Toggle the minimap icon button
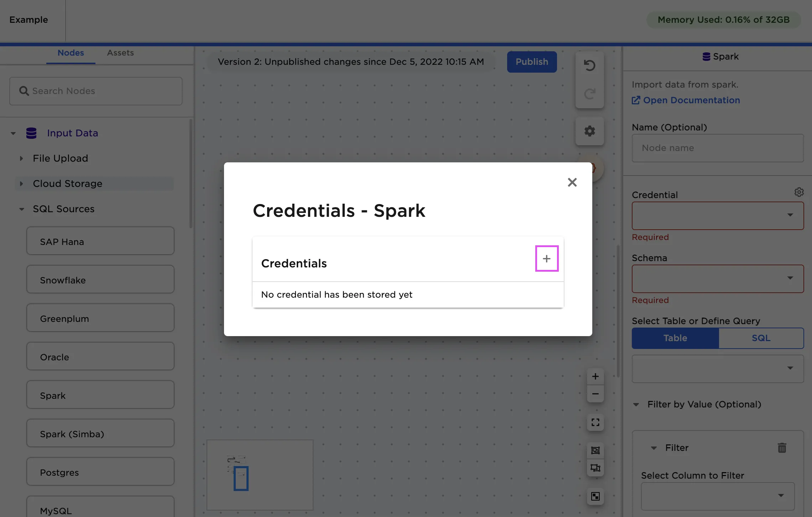Image resolution: width=812 pixels, height=517 pixels. pyautogui.click(x=595, y=496)
